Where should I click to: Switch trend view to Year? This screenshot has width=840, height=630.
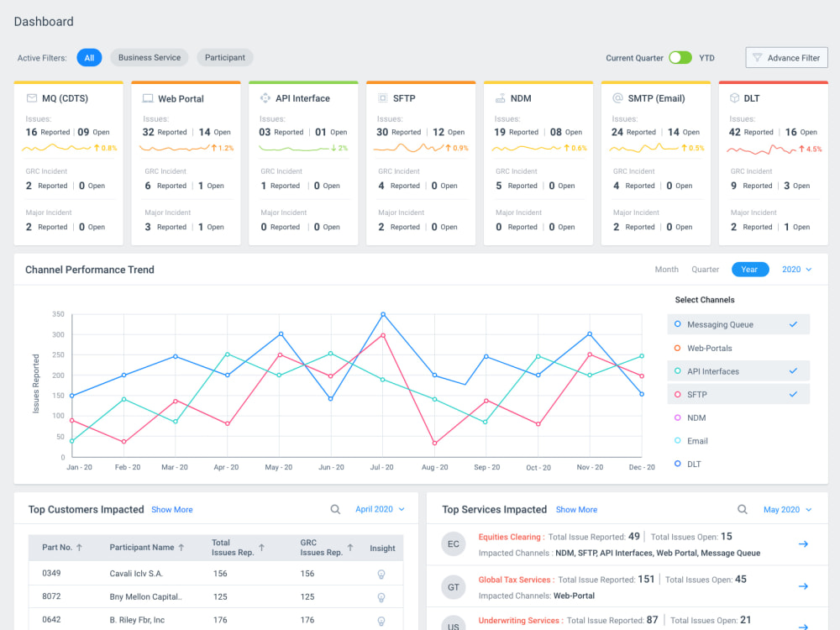(x=750, y=270)
